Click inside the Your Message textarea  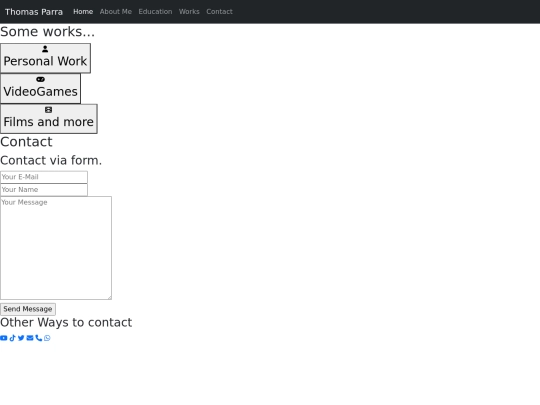[56, 248]
